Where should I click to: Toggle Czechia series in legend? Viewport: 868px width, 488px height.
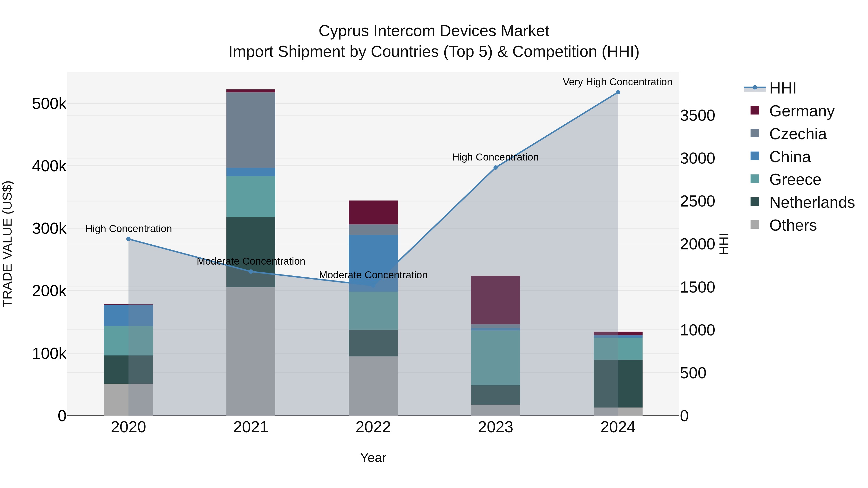coord(797,134)
